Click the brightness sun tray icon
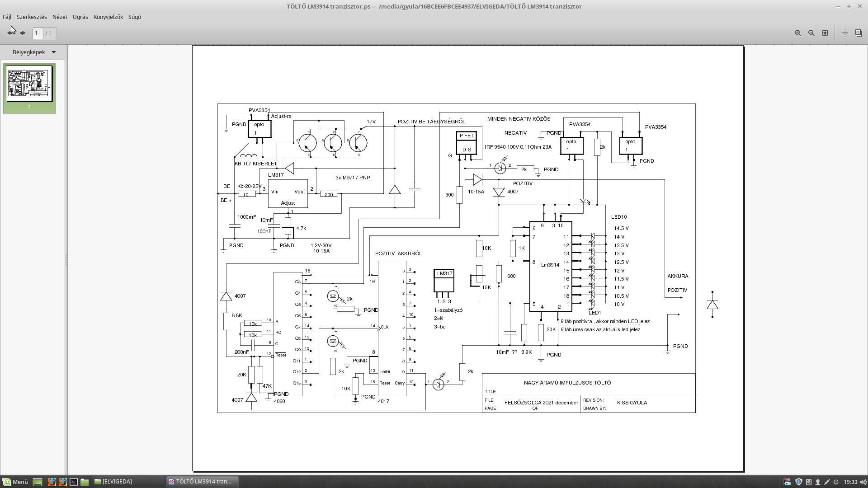Screen dimensions: 868x488 click(836, 482)
